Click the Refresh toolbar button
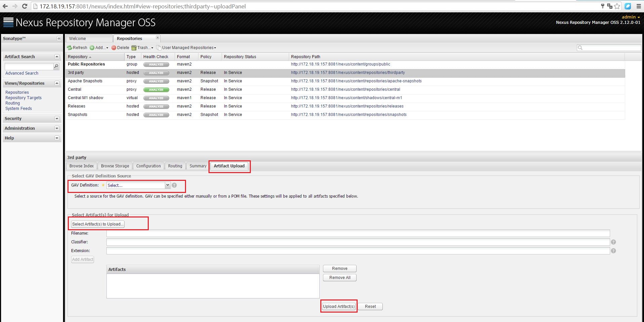The image size is (644, 322). click(77, 48)
